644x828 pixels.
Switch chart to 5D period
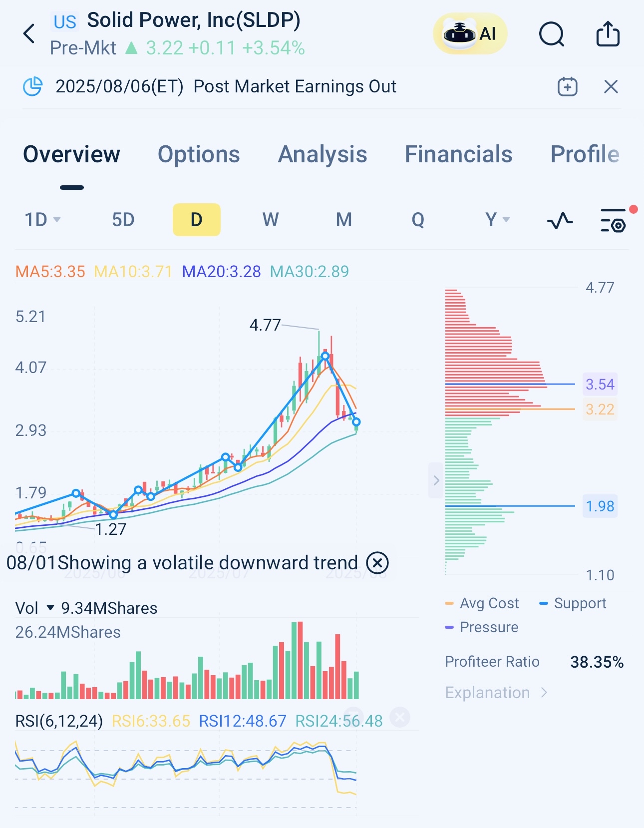[x=123, y=220]
